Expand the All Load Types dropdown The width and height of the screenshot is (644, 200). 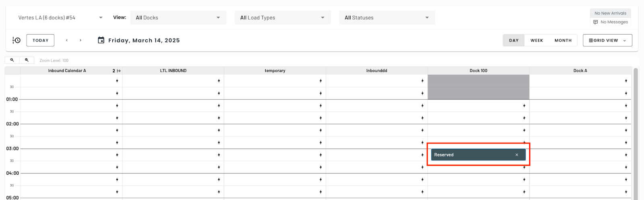coord(283,18)
